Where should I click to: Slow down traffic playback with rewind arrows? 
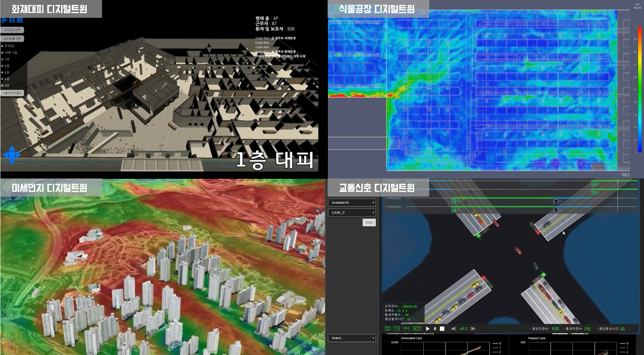(x=453, y=329)
